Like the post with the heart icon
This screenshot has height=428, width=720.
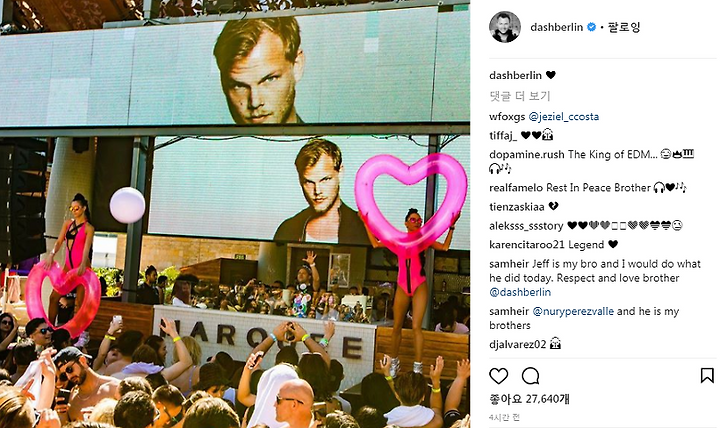click(x=499, y=376)
